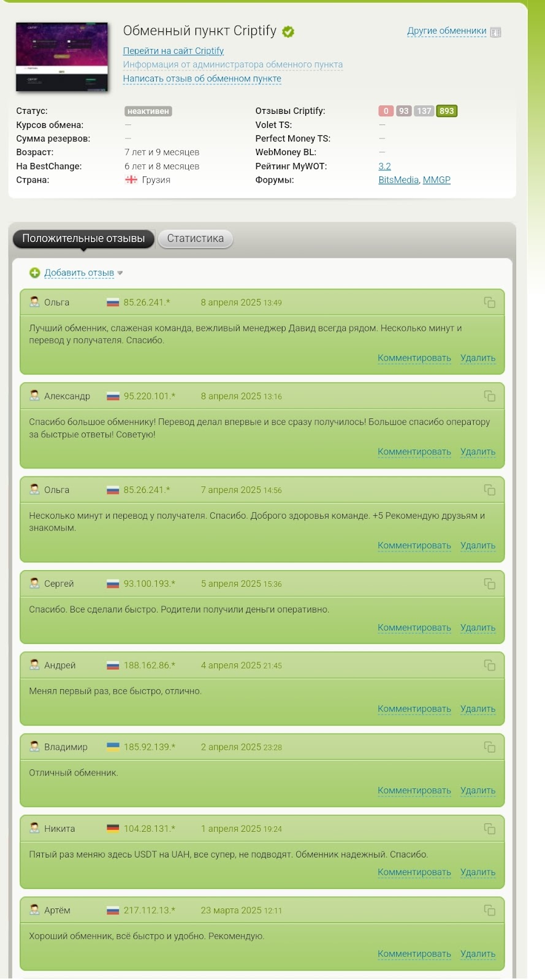
Task: Open Информация от администратора обменного пункта
Action: [233, 64]
